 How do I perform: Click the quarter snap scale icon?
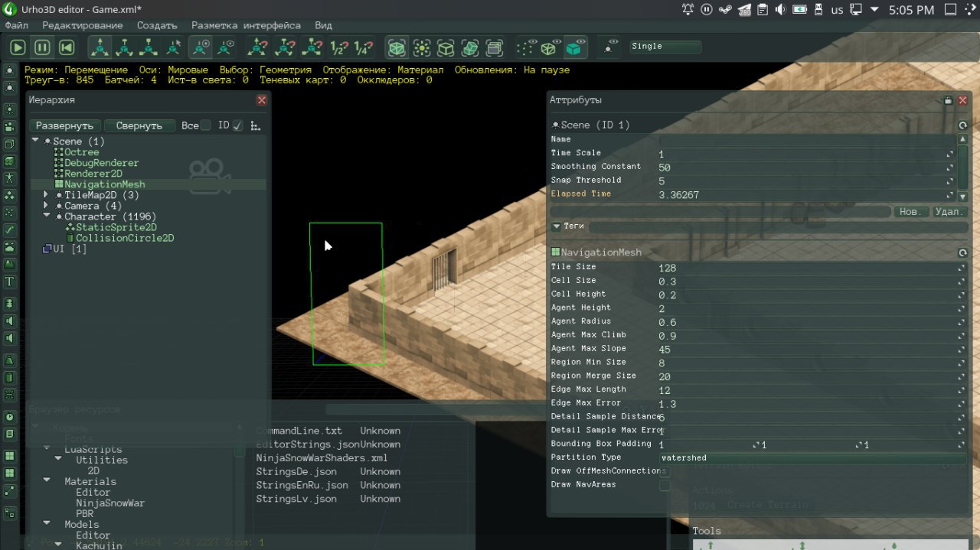[x=362, y=47]
